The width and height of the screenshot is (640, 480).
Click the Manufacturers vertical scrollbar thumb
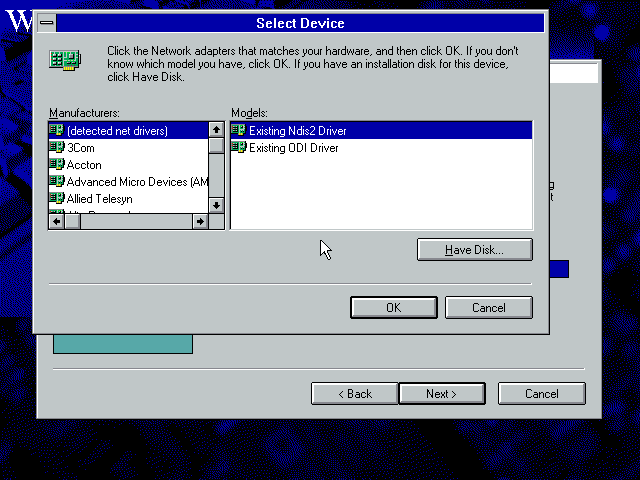coord(216,145)
